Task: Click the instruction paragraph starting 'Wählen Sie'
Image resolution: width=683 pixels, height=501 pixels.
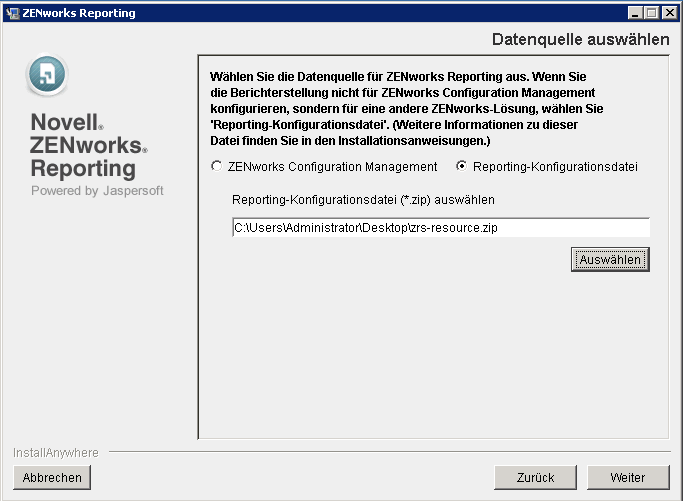Action: 406,108
